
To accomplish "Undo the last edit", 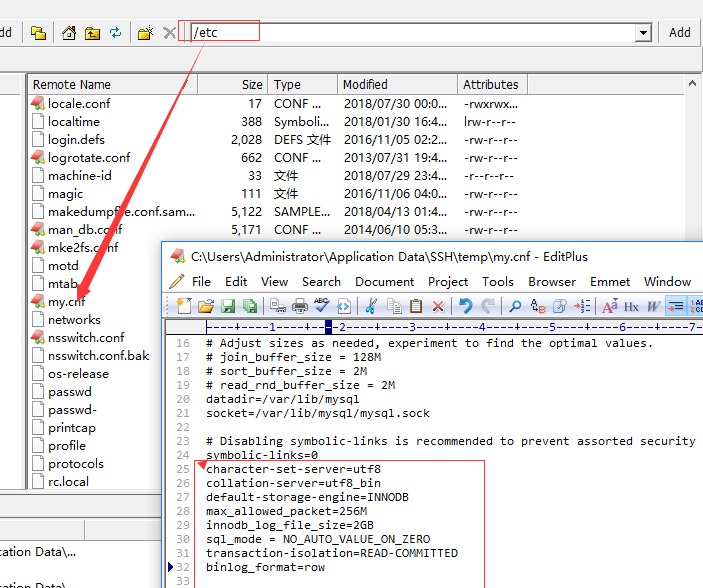I will (466, 306).
